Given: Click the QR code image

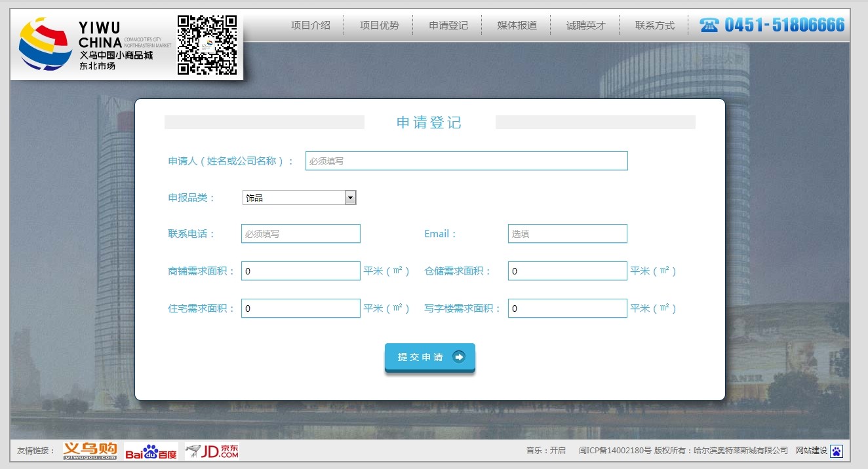Looking at the screenshot, I should tap(207, 45).
